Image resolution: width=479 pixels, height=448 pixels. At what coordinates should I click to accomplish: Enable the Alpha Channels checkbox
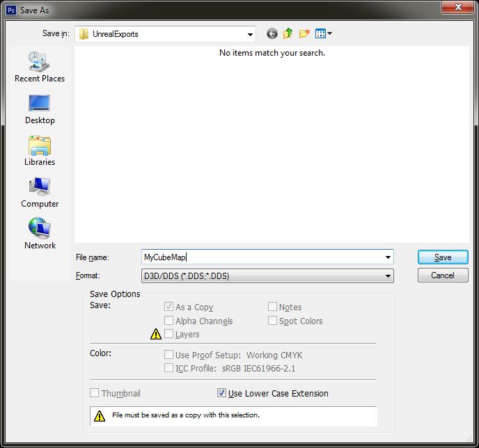tap(168, 321)
